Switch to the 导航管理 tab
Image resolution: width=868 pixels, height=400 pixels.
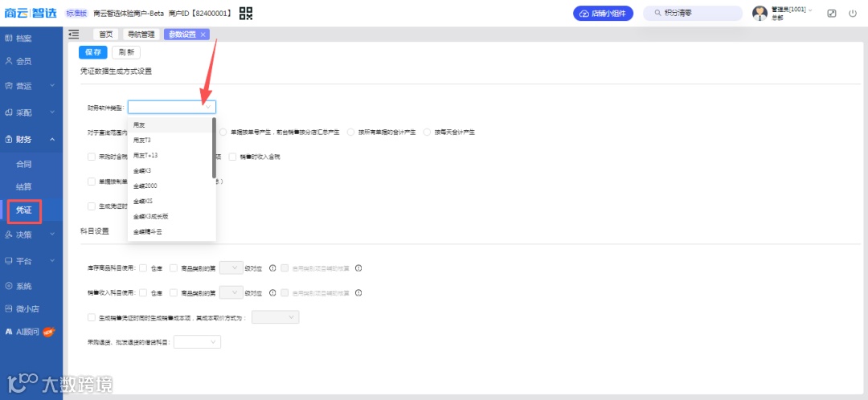(x=141, y=35)
